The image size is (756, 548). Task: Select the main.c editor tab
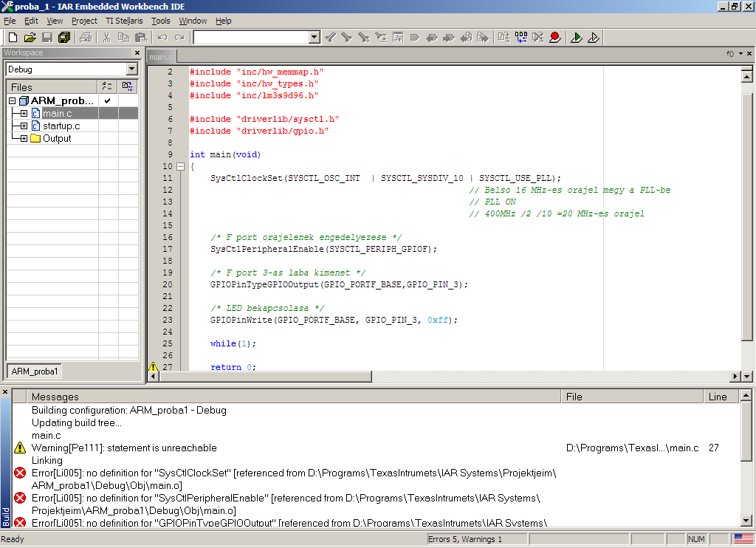(x=160, y=57)
